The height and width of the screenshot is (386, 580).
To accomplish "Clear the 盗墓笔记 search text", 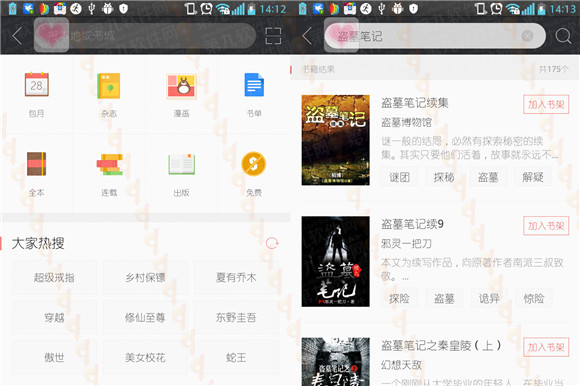I will (527, 35).
